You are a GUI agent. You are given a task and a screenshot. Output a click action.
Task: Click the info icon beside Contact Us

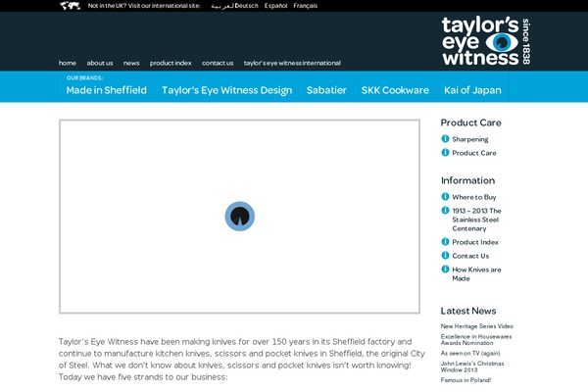445,256
